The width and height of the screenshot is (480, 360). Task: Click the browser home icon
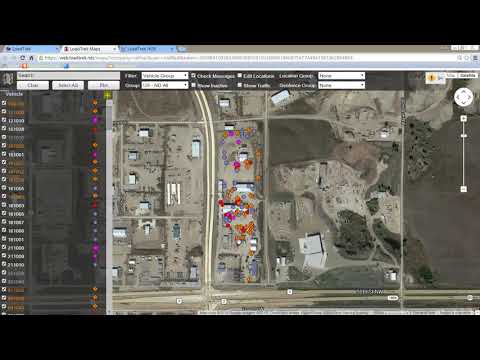coord(31,58)
